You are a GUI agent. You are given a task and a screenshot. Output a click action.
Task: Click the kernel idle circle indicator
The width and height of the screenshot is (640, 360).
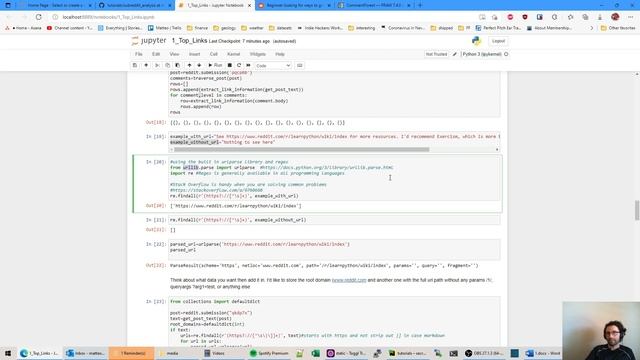click(506, 54)
